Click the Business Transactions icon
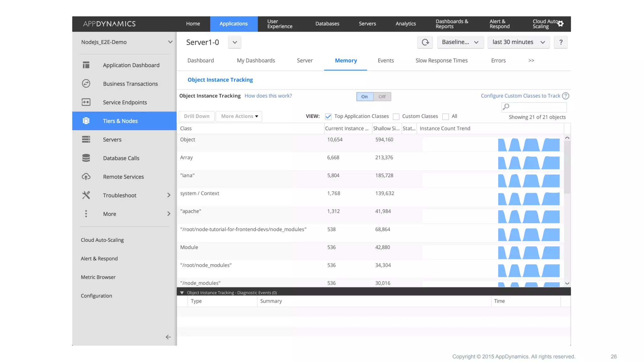The width and height of the screenshot is (644, 362). 86,84
